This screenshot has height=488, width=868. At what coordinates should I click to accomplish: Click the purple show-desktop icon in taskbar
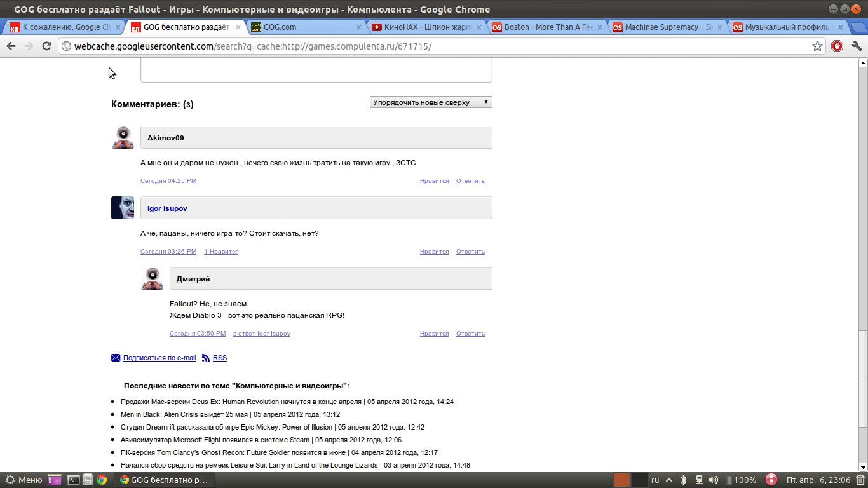point(55,480)
